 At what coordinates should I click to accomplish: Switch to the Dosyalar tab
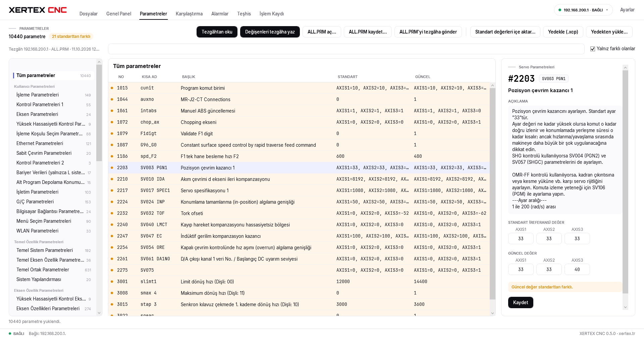tap(89, 14)
